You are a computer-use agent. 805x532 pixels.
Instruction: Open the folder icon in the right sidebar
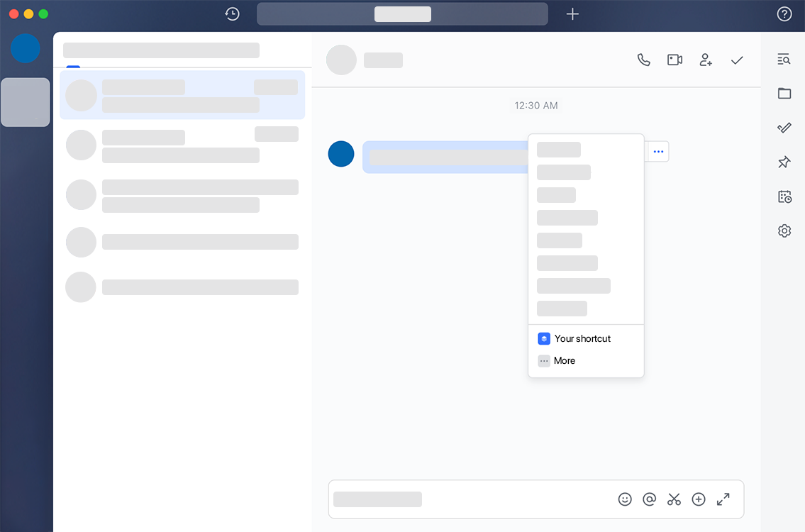tap(784, 94)
